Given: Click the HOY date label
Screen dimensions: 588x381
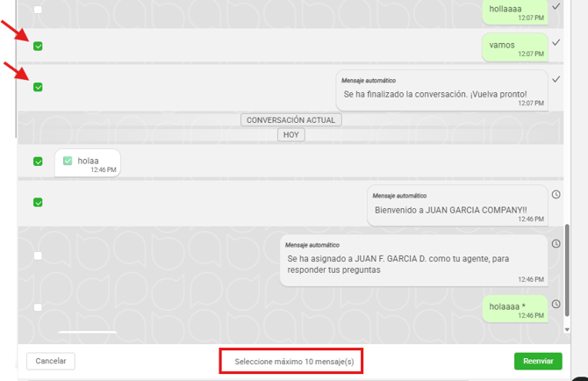Looking at the screenshot, I should tap(291, 134).
